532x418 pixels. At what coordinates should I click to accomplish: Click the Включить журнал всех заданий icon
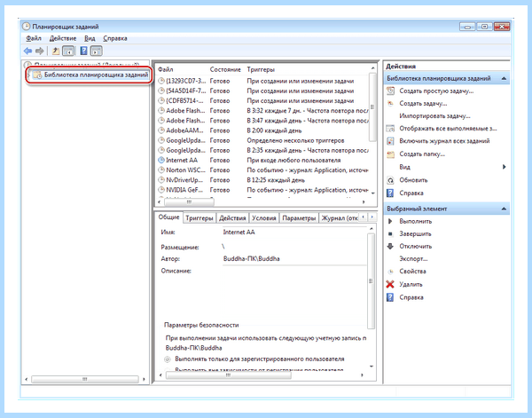[390, 141]
